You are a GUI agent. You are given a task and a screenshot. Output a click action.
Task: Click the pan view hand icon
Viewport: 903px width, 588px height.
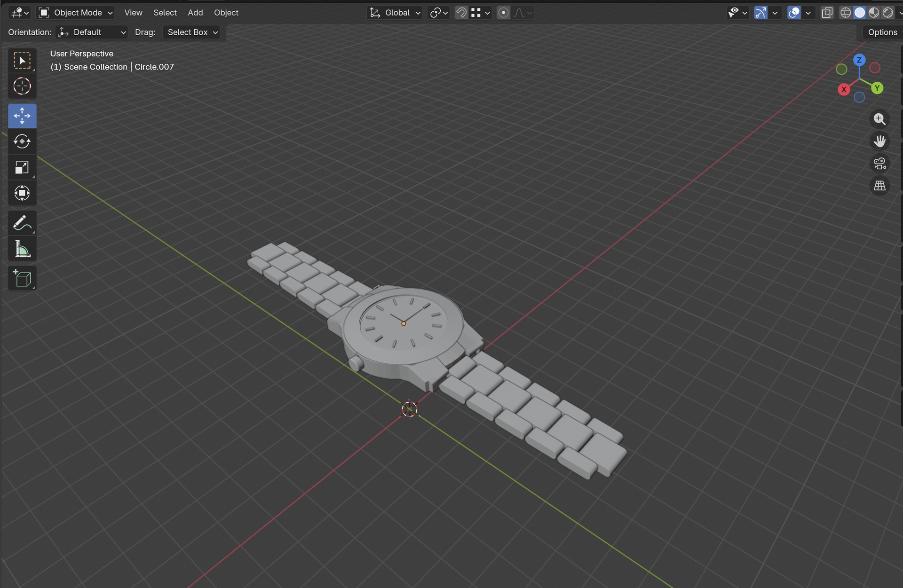(x=879, y=141)
